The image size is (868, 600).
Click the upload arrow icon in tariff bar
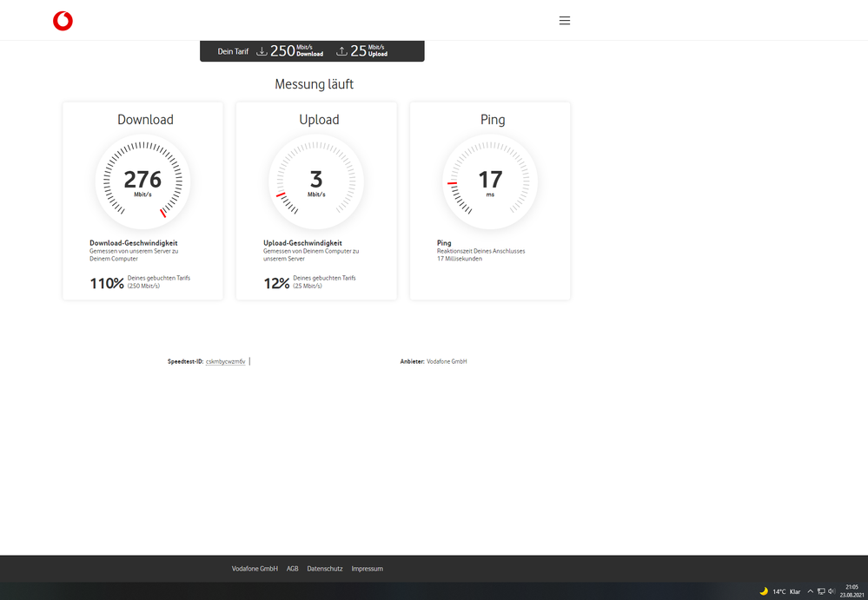click(342, 51)
